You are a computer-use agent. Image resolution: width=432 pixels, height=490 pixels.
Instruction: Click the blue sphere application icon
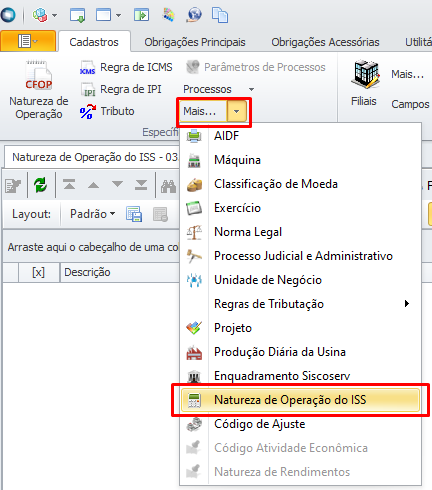[x=8, y=15]
